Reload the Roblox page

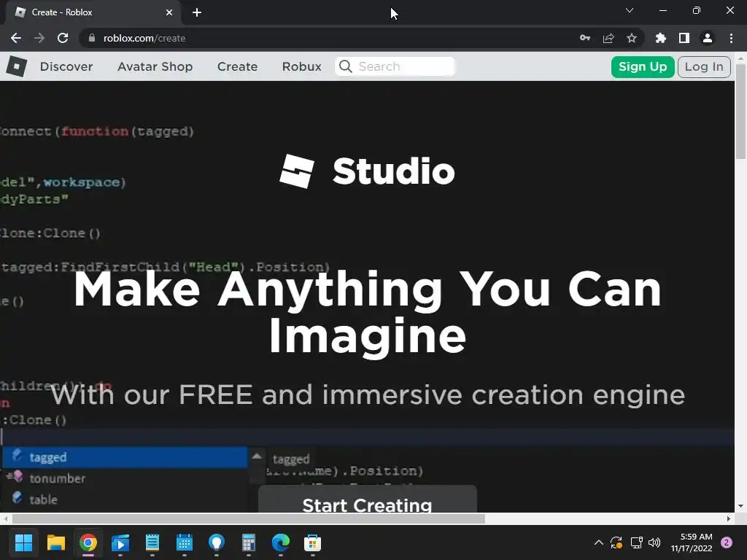63,38
